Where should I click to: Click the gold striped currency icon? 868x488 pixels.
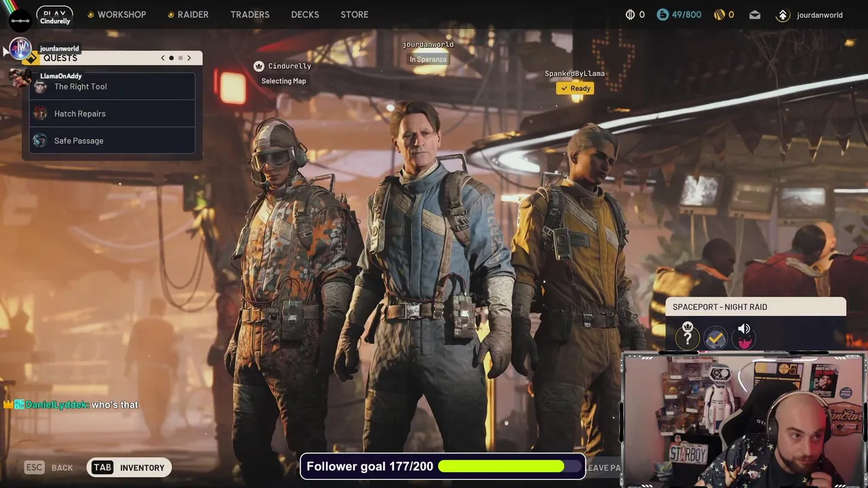719,14
